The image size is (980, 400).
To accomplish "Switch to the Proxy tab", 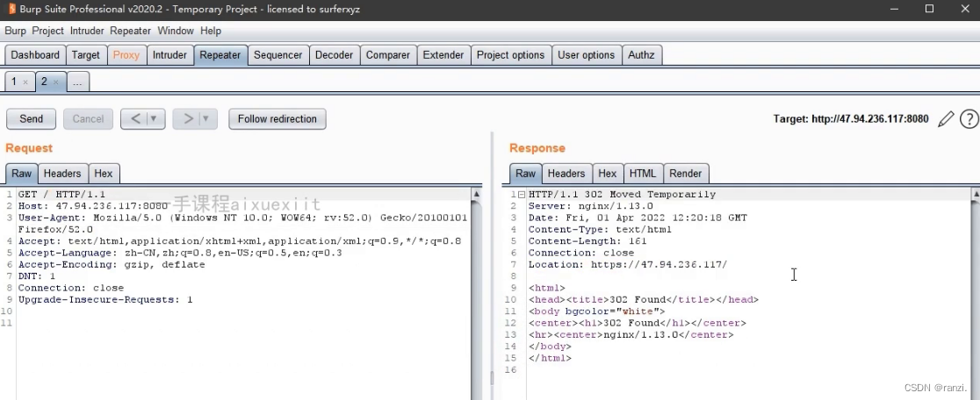I will pyautogui.click(x=126, y=55).
